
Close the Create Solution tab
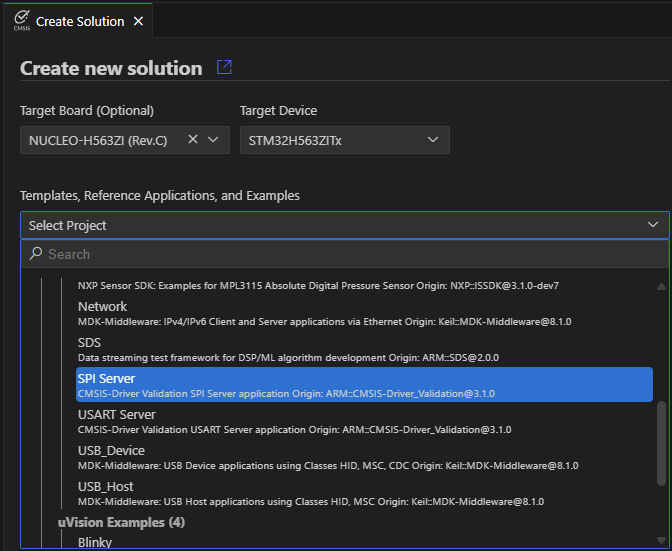(x=138, y=21)
